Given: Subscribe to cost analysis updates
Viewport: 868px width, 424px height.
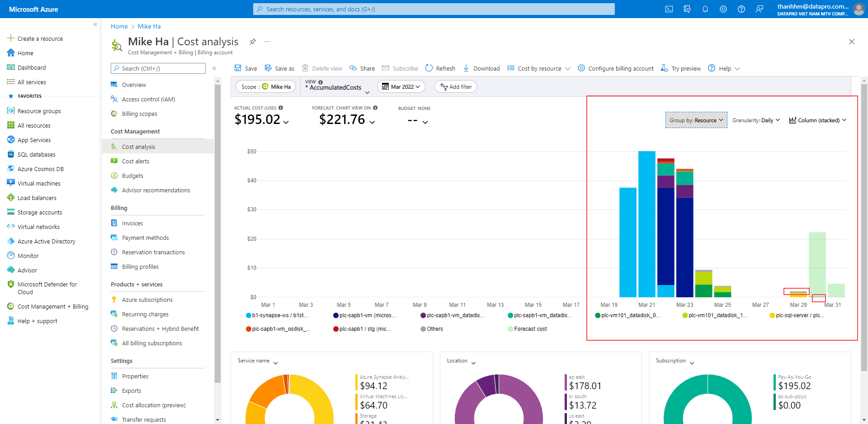Looking at the screenshot, I should pos(400,68).
